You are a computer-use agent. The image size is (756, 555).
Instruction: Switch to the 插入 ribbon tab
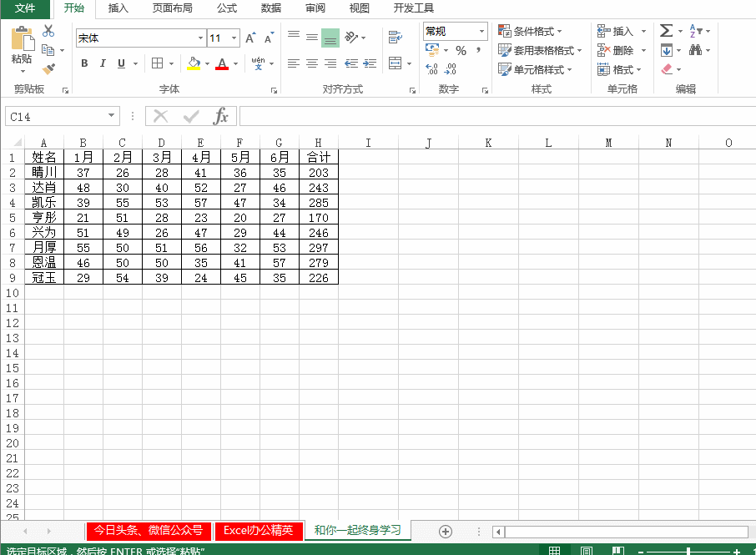click(118, 8)
